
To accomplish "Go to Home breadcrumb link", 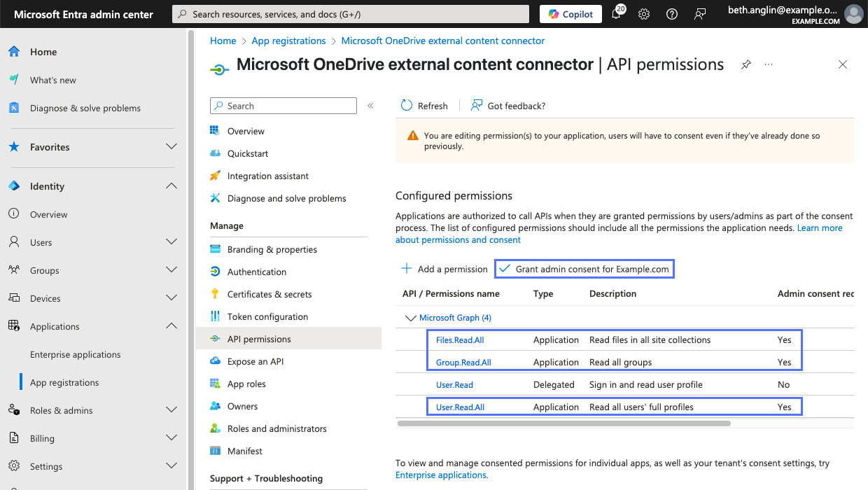I will [223, 41].
